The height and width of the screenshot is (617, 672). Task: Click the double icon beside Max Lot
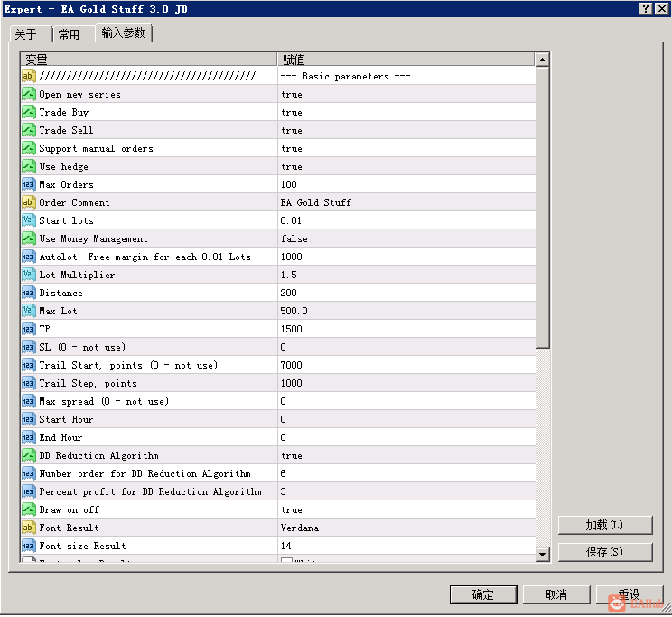pyautogui.click(x=29, y=311)
